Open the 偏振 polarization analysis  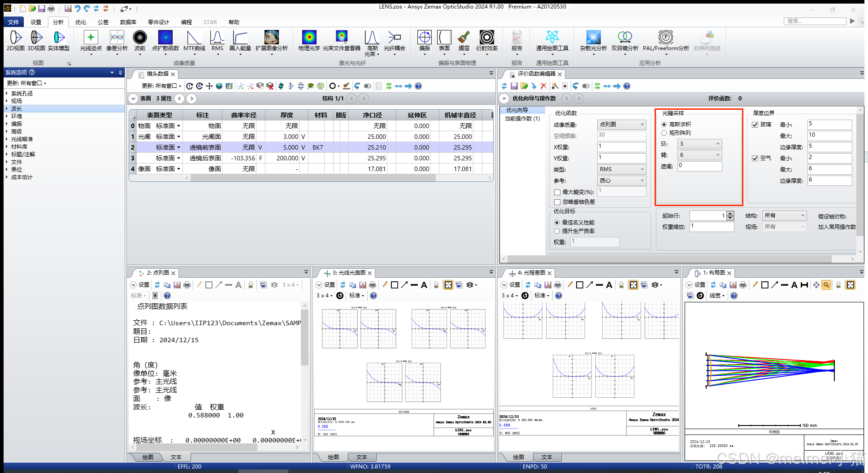[x=424, y=42]
